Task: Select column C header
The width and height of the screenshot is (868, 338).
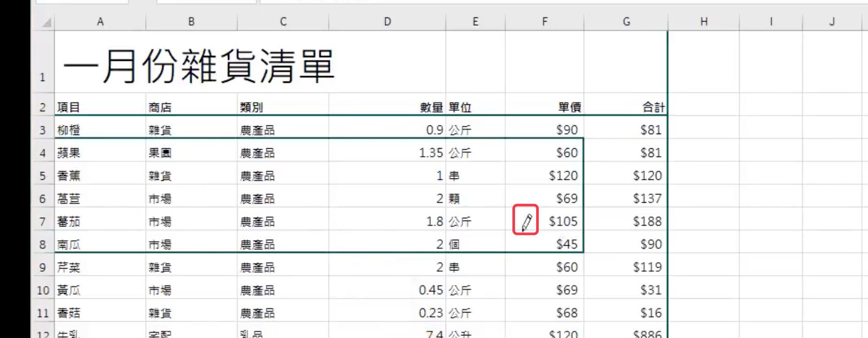Action: (283, 22)
